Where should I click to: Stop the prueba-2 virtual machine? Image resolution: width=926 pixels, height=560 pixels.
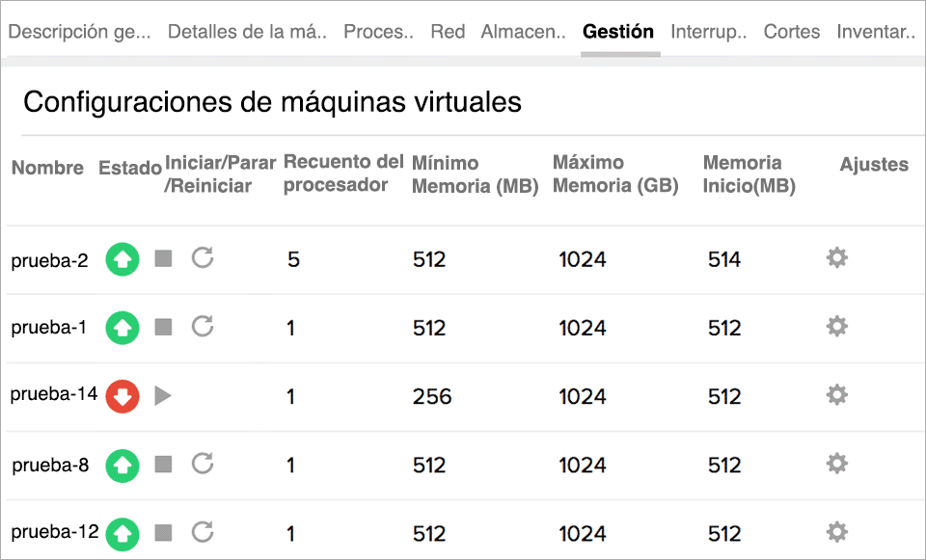click(164, 258)
